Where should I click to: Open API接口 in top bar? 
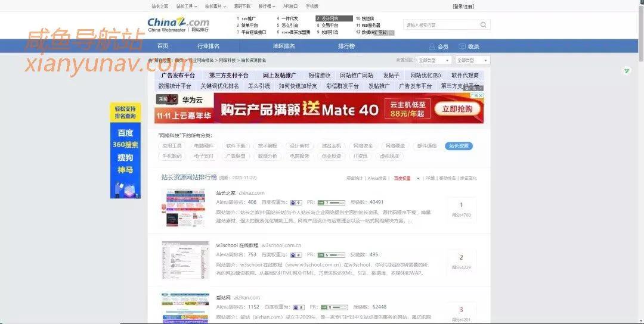(x=290, y=7)
